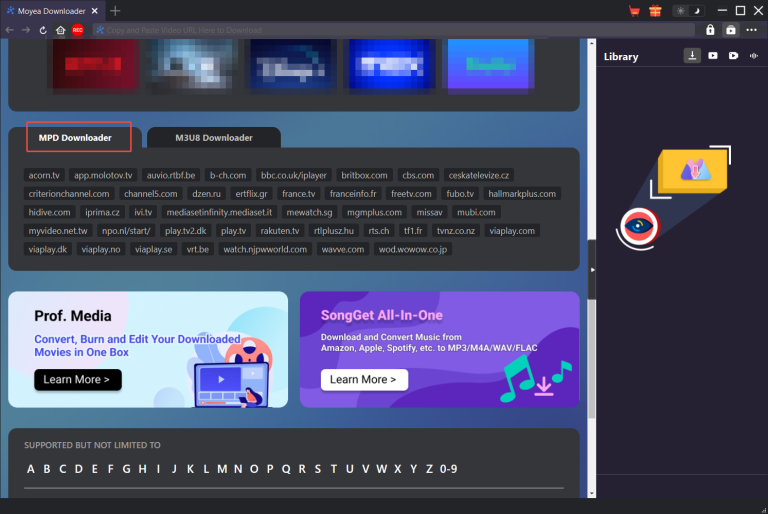Open the criterionchannel.com site tag
The width and height of the screenshot is (768, 514).
point(69,194)
